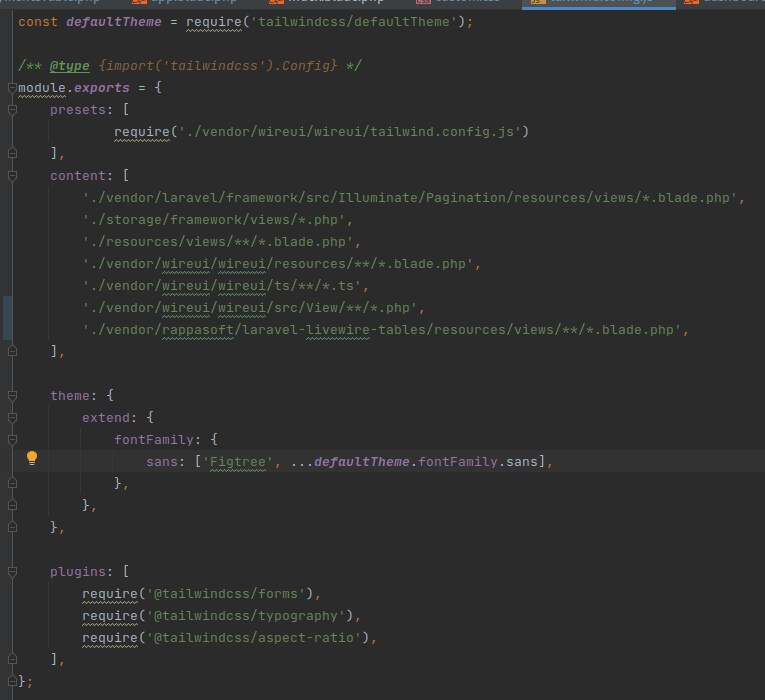The image size is (765, 700).
Task: Click the @type JSDoc tag link
Action: (70, 66)
